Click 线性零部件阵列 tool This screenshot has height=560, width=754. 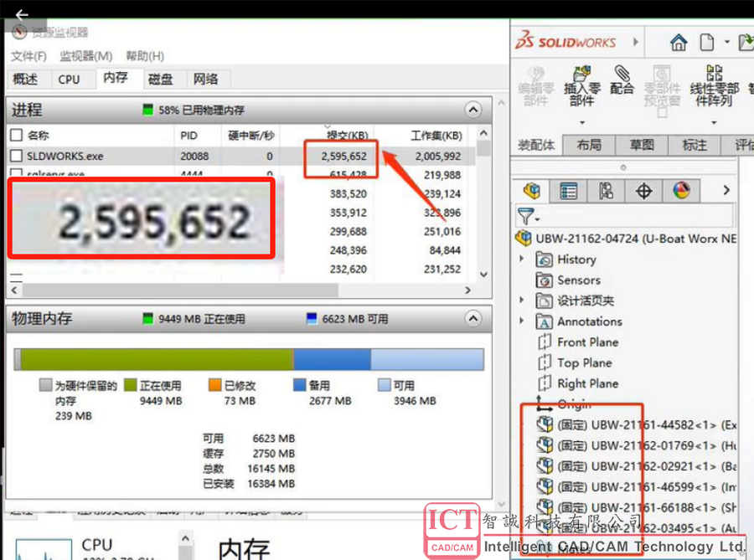tap(714, 85)
